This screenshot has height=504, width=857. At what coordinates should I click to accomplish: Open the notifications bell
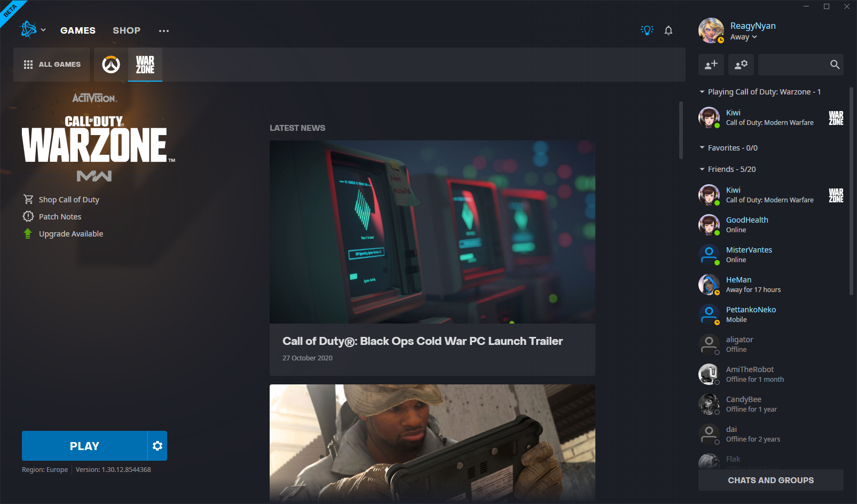669,30
